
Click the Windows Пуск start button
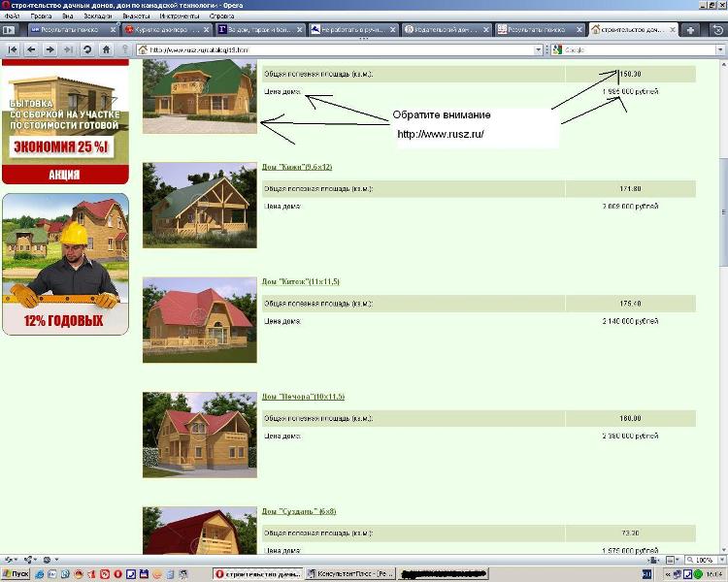(x=17, y=574)
